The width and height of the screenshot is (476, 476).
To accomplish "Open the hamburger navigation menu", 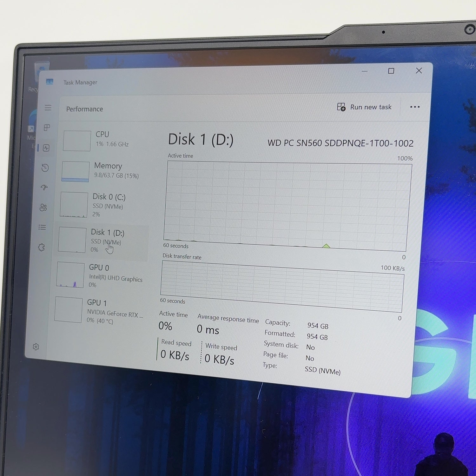I will pyautogui.click(x=48, y=108).
